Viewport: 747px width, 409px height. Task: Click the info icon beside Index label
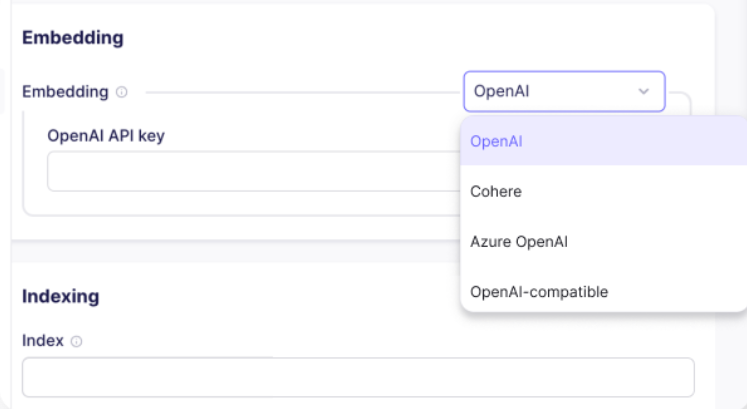coord(76,341)
